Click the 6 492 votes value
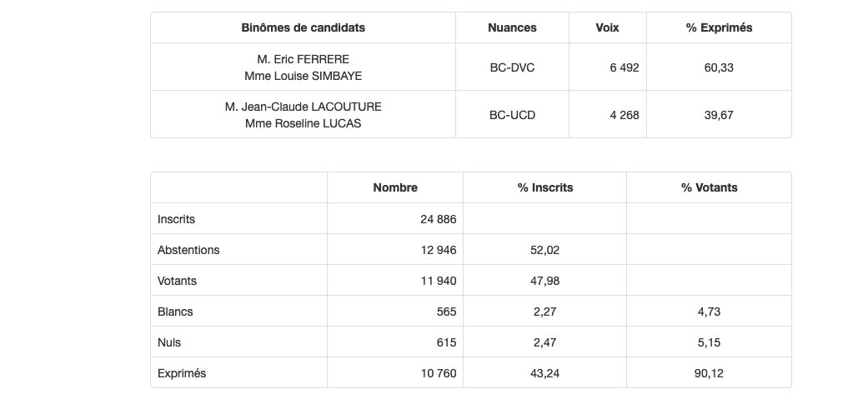Viewport: 868px width, 404px height. tap(624, 67)
